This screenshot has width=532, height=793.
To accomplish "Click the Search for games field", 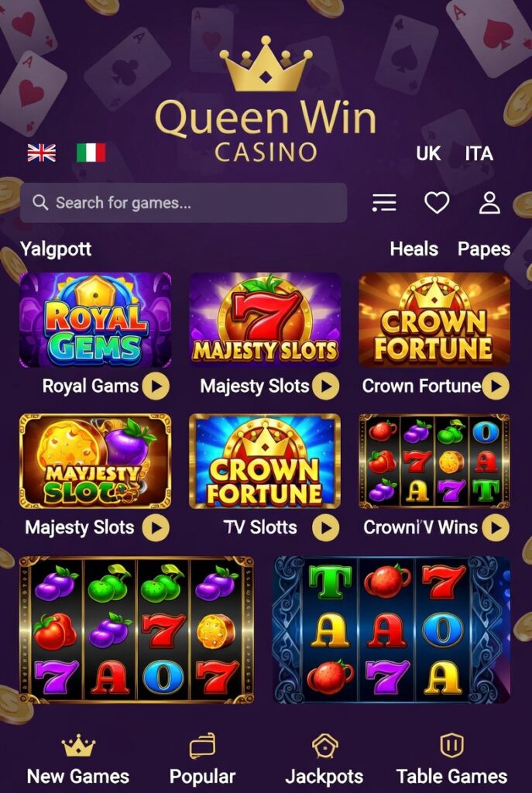I will [x=184, y=203].
